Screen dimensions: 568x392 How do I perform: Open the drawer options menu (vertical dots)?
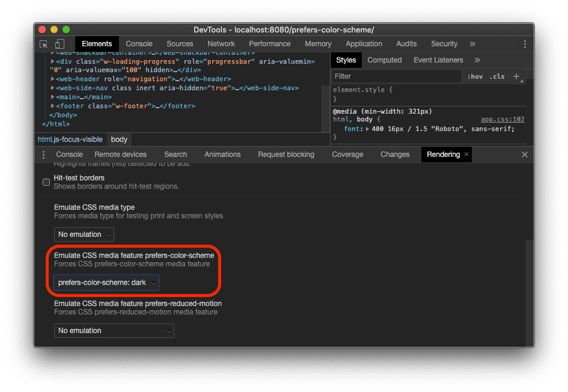tap(42, 155)
